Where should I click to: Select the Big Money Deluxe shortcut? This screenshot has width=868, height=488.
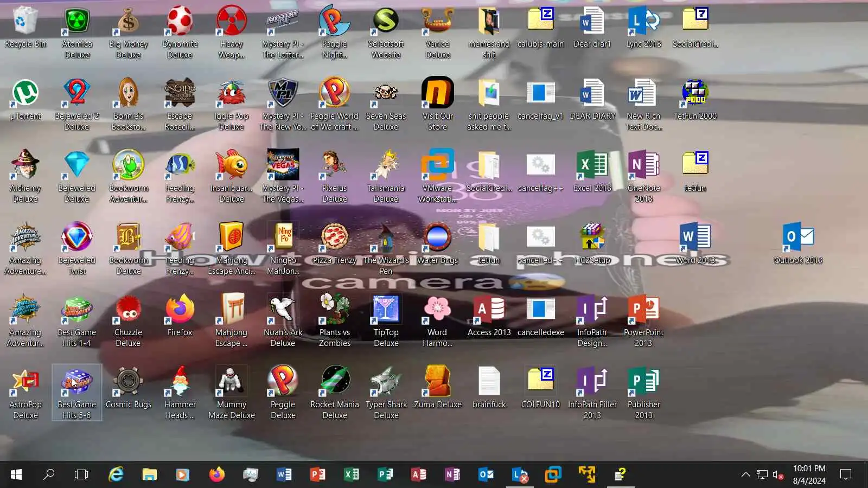point(129,33)
